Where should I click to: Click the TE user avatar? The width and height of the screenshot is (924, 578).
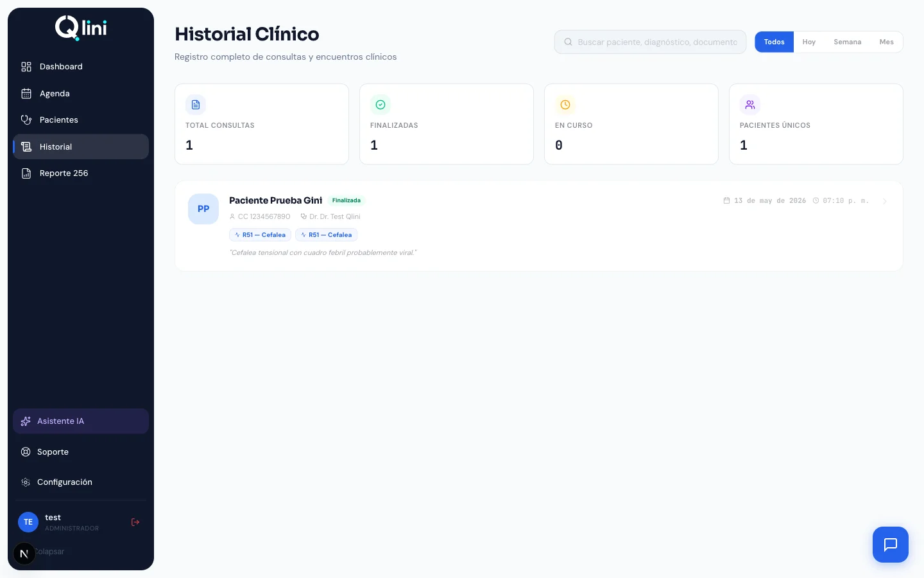tap(28, 522)
